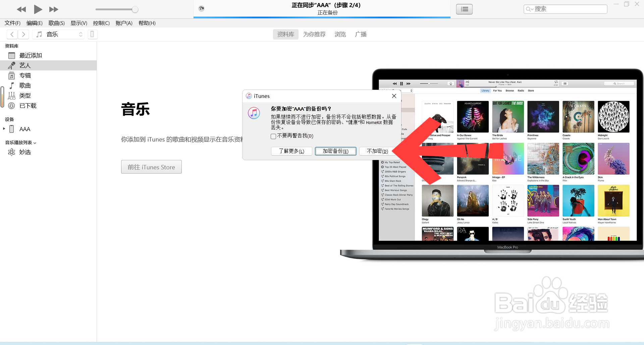Expand the AAA device disclosure triangle
This screenshot has width=644, height=345.
click(4, 129)
